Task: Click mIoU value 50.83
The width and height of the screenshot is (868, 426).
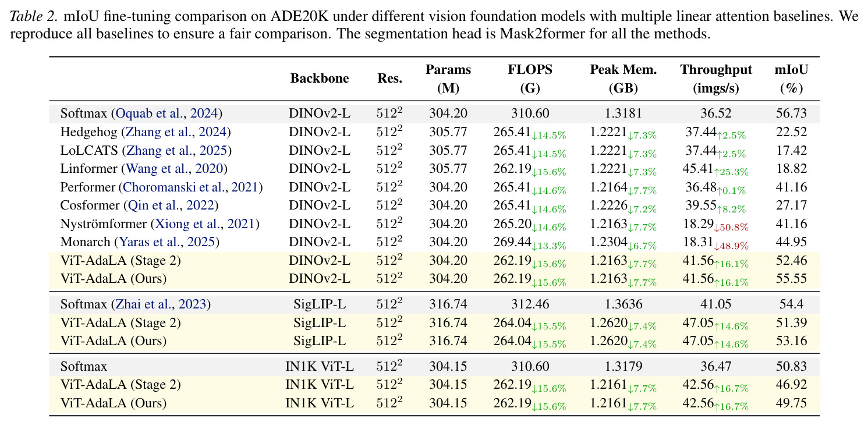Action: point(791,367)
